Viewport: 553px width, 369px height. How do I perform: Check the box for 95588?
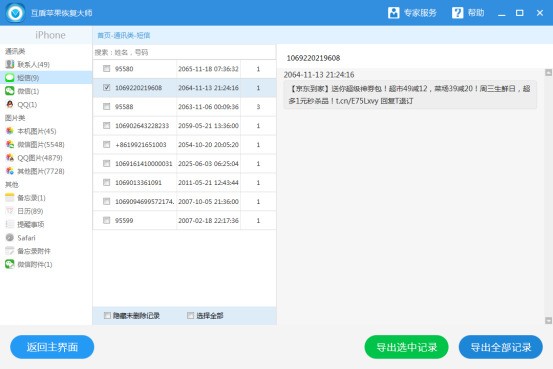pos(107,107)
